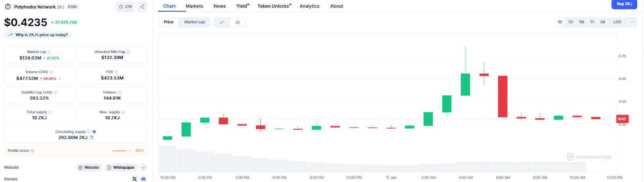Expand Volume (24h) details arrow
This screenshot has width=644, height=182.
click(x=60, y=79)
